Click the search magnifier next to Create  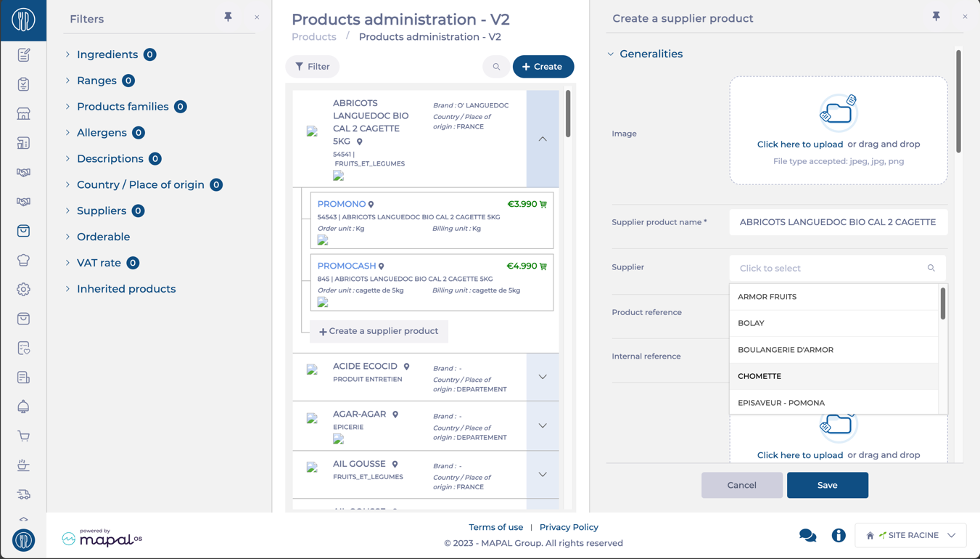(x=496, y=67)
